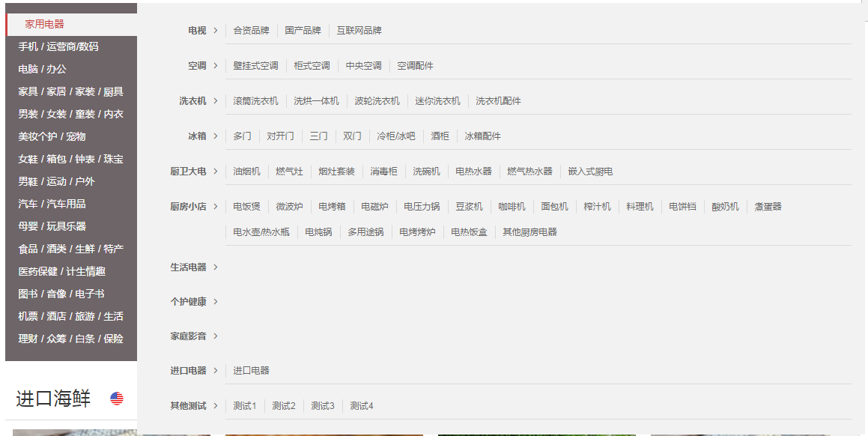The image size is (868, 436).
Task: Select the 波轮洗衣机 link
Action: (x=377, y=101)
